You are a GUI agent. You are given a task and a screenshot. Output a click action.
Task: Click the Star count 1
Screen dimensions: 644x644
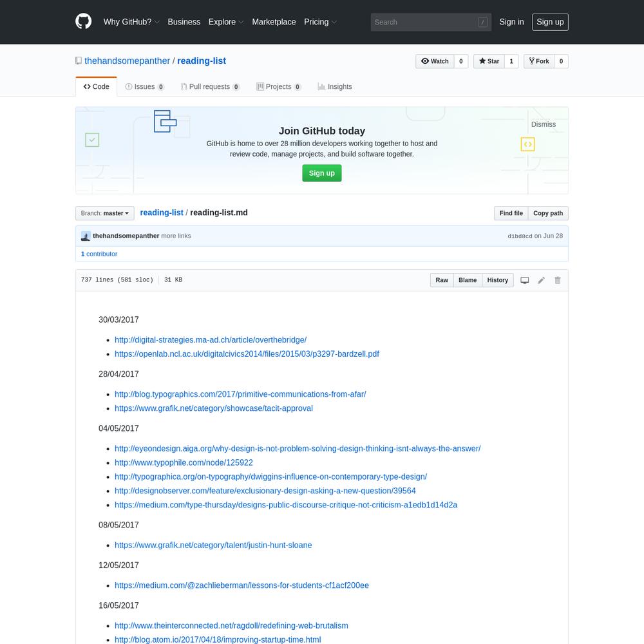pos(511,61)
